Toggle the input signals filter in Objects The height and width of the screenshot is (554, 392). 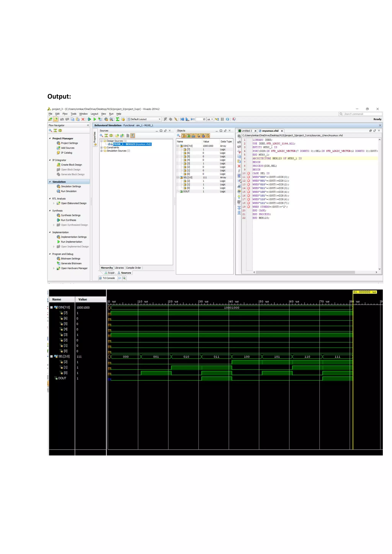click(x=183, y=136)
